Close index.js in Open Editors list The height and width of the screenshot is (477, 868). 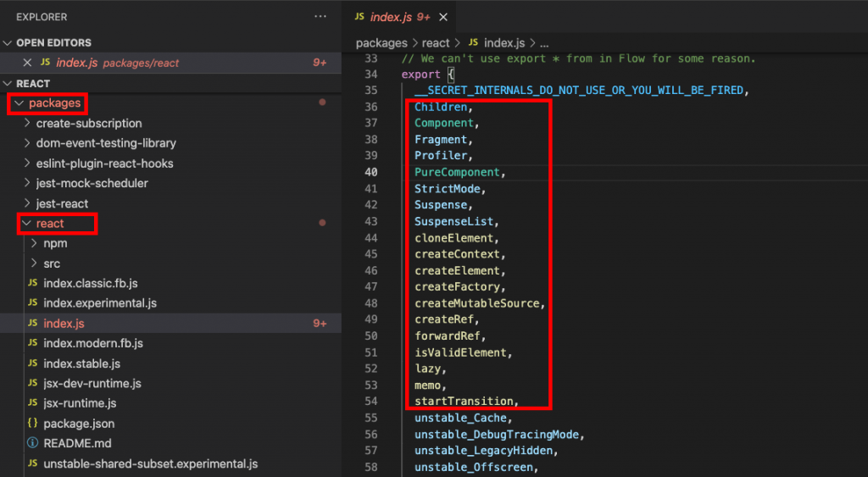(x=27, y=63)
